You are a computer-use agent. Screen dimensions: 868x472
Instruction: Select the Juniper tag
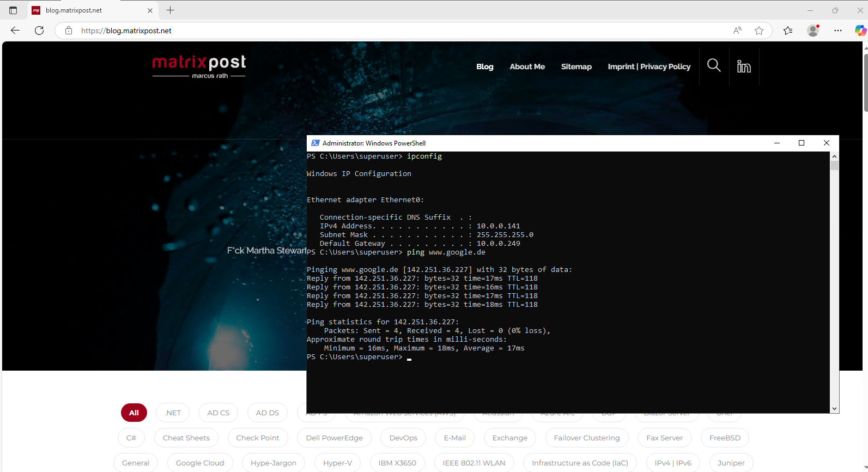tap(731, 463)
